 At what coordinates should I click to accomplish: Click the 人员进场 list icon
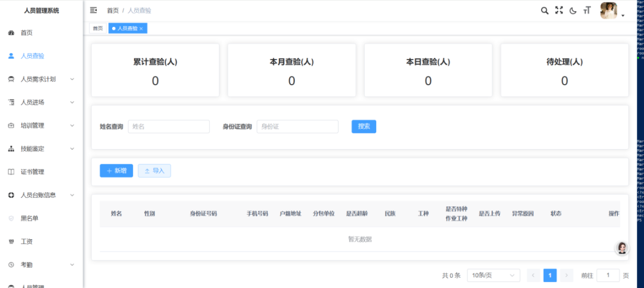pos(11,103)
